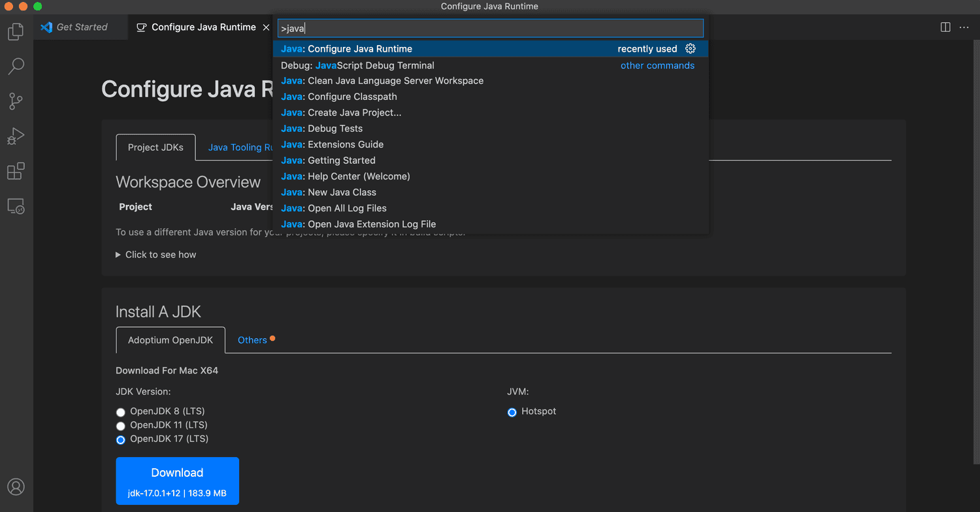Click inside the command palette input field

pos(490,27)
